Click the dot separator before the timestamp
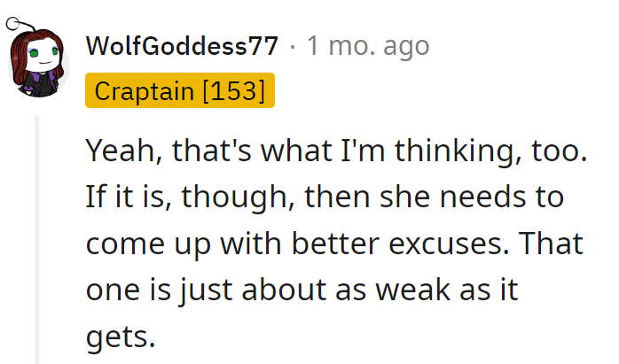The height and width of the screenshot is (364, 619). click(293, 46)
